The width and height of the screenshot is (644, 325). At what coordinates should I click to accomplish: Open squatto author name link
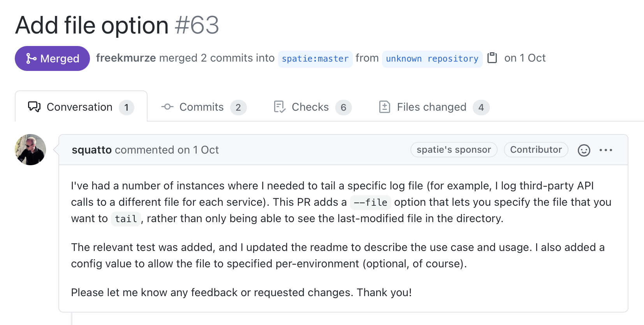tap(92, 150)
